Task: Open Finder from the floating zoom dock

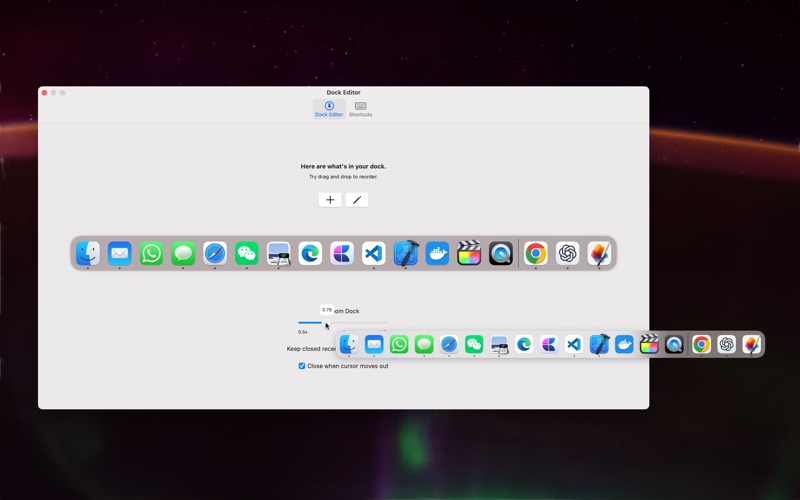Action: point(349,344)
